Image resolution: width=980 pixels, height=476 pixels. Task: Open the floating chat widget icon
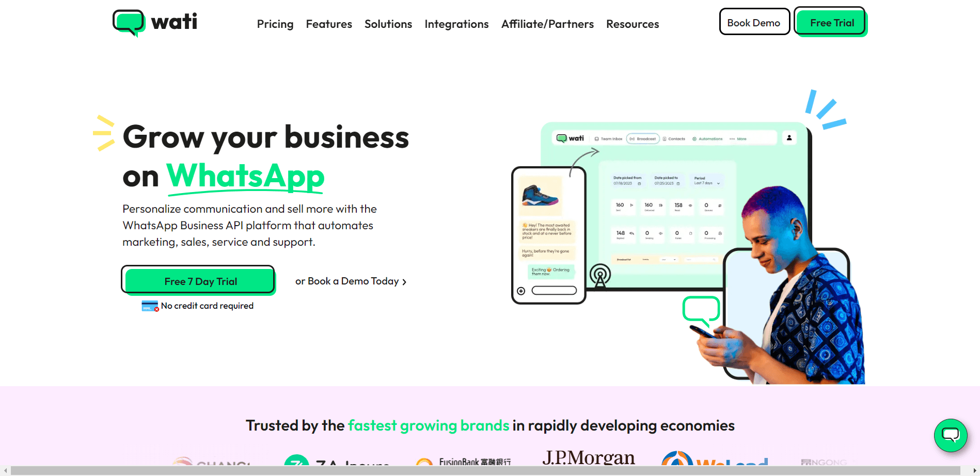click(951, 435)
